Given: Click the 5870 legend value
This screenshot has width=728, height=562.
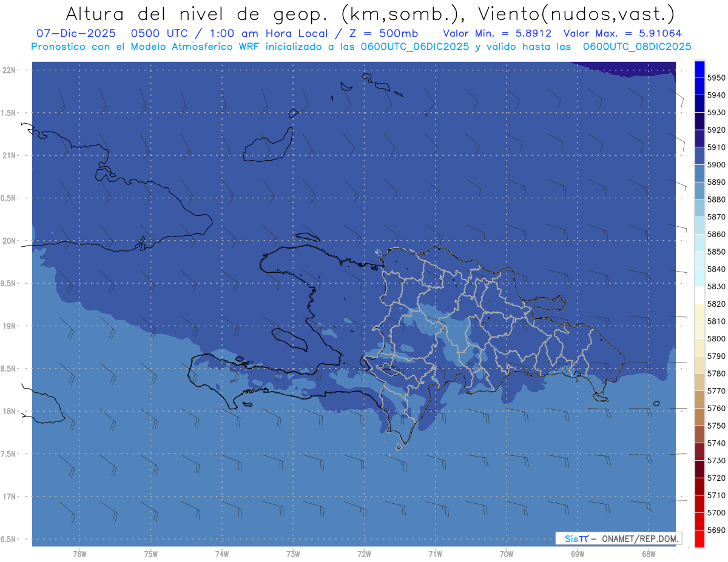Looking at the screenshot, I should (x=716, y=216).
